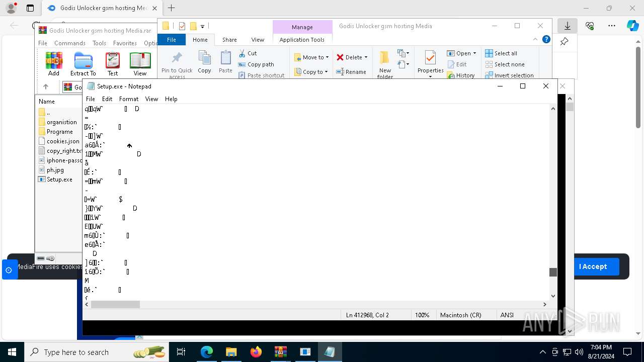Open Notepad Edit menu
This screenshot has height=362, width=644.
[x=107, y=99]
